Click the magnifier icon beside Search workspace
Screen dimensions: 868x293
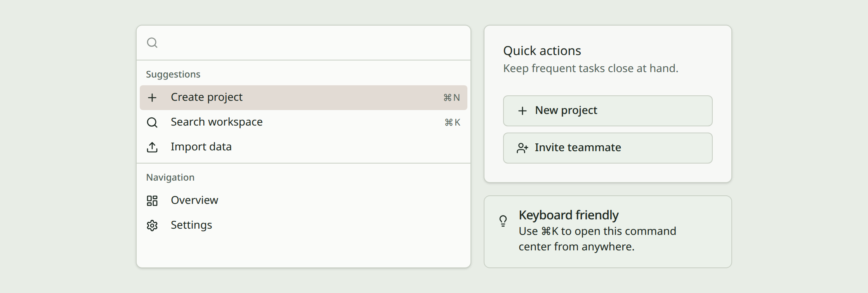[x=152, y=122]
